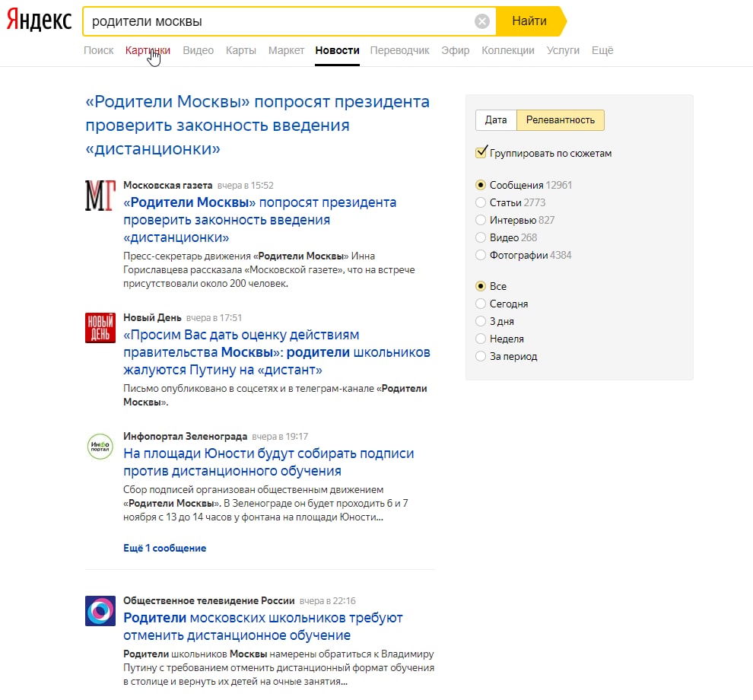Switch to the Видео tab

[198, 50]
